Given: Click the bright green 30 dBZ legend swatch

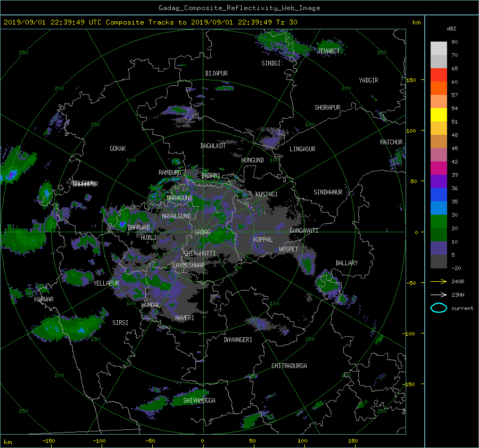Looking at the screenshot, I should click(439, 221).
